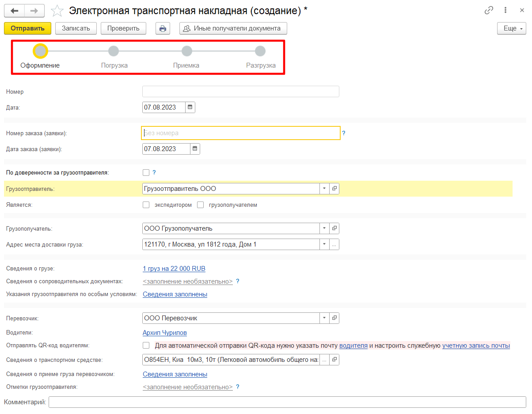This screenshot has width=532, height=414.
Task: Click the vehicle info text field
Action: coord(231,360)
